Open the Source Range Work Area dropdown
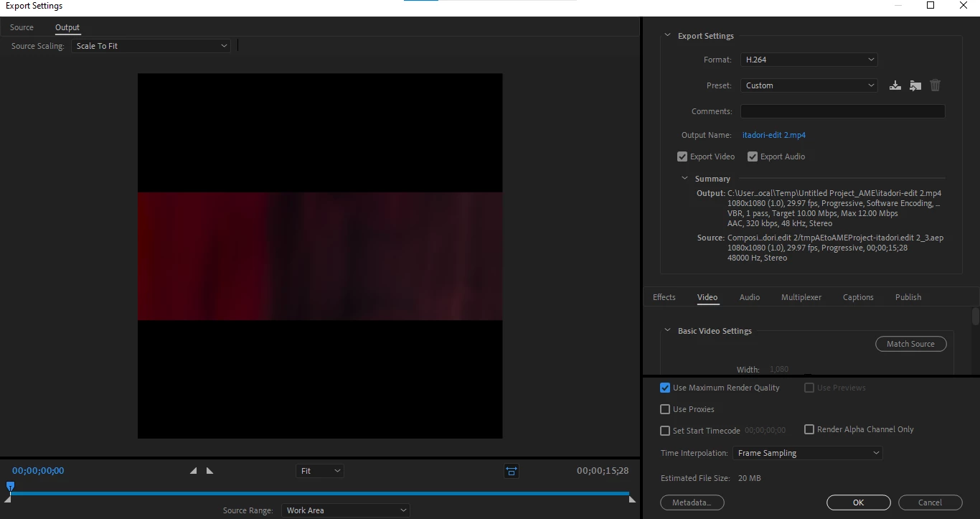The width and height of the screenshot is (980, 519). [346, 510]
